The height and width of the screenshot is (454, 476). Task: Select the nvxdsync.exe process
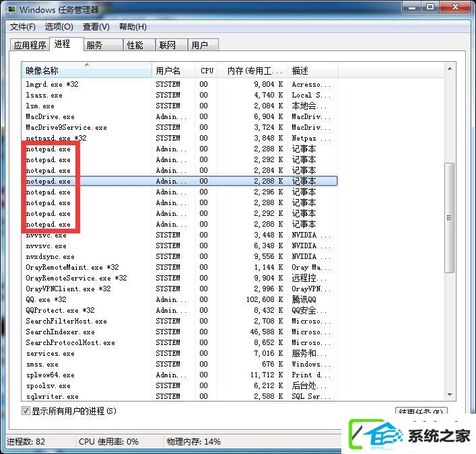(180, 256)
